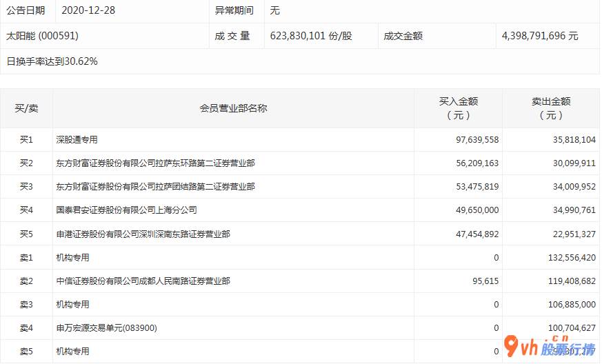Image resolution: width=602 pixels, height=364 pixels.
Task: Click the 卖3 row label
Action: tap(26, 305)
